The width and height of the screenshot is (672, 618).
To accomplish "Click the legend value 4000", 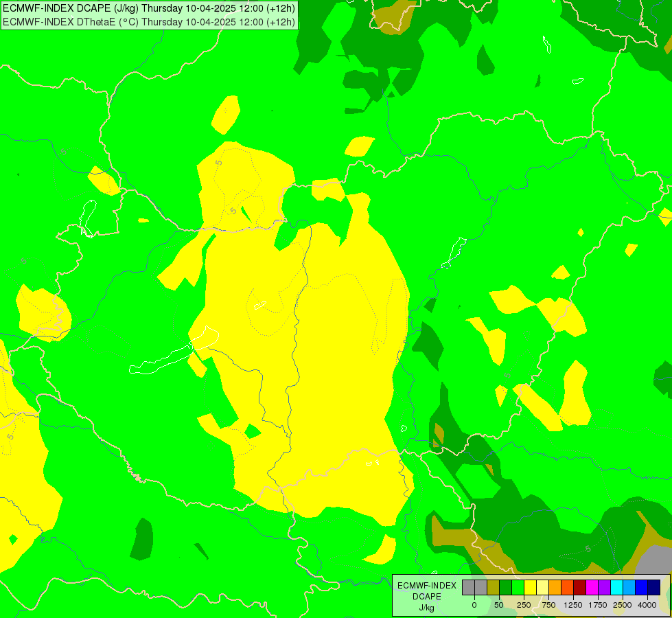I will click(647, 605).
